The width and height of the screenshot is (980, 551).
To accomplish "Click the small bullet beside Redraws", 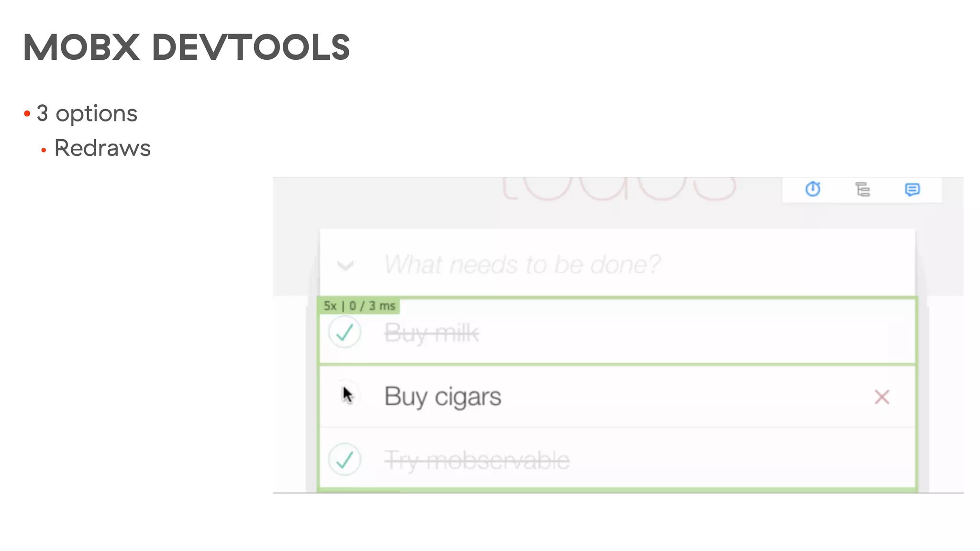I will pos(44,151).
